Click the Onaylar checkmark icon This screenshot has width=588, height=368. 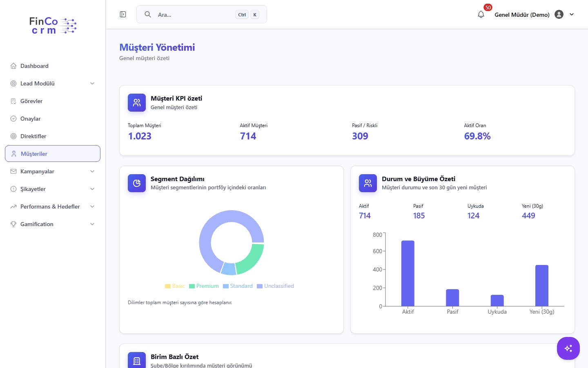pos(13,119)
